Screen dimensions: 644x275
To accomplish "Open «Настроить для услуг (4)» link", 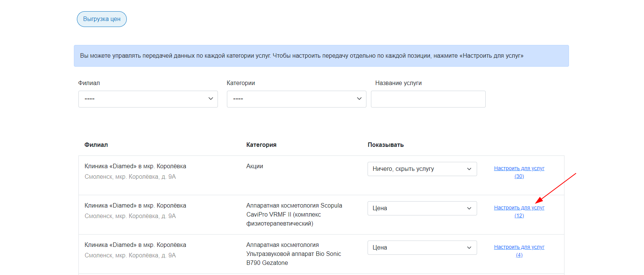I will pos(519,251).
